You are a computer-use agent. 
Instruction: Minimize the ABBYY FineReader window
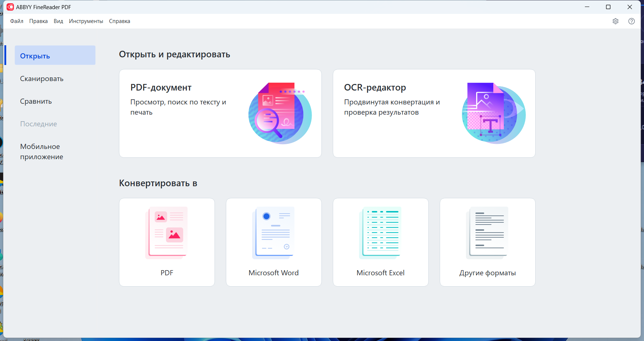click(587, 7)
